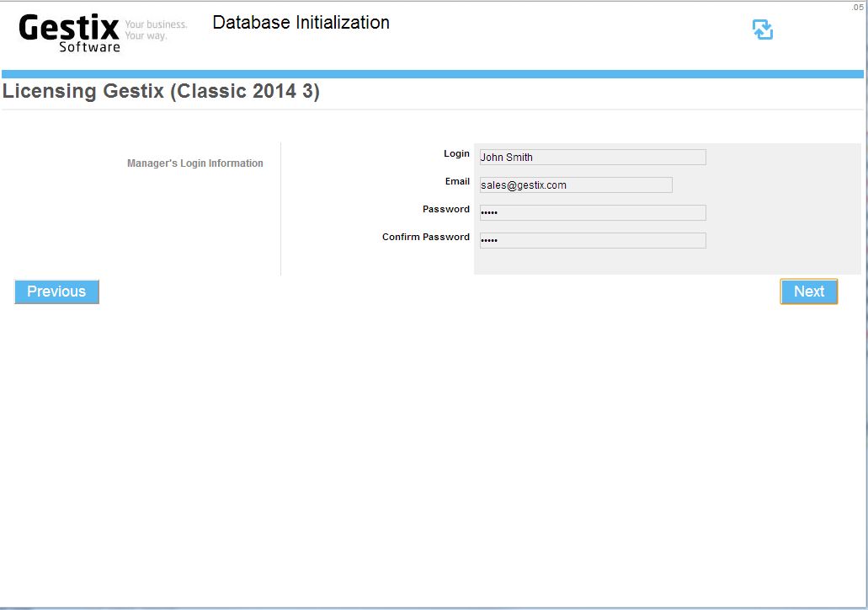Click into the Password field
868x610 pixels.
pos(593,212)
